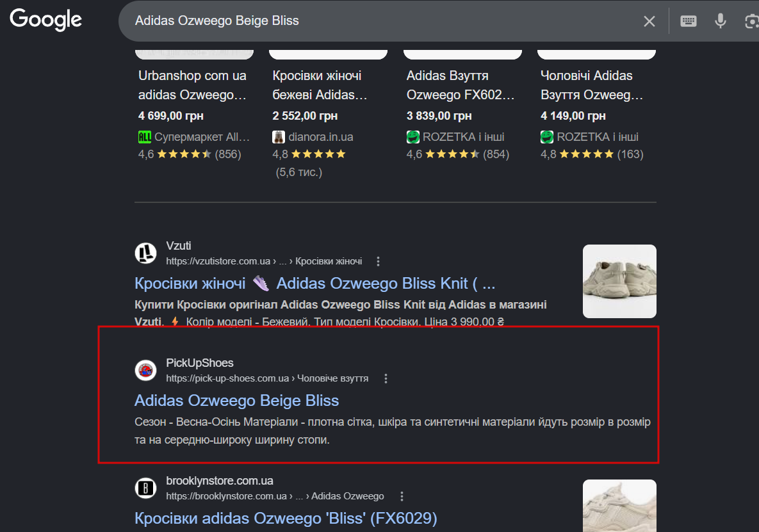Expand options menu for brooklynstore result

click(x=402, y=496)
